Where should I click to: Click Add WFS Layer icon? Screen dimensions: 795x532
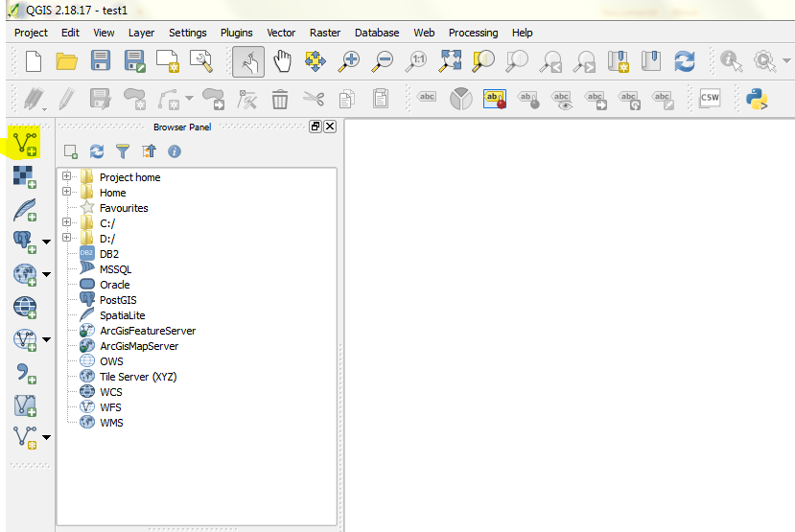tap(25, 339)
